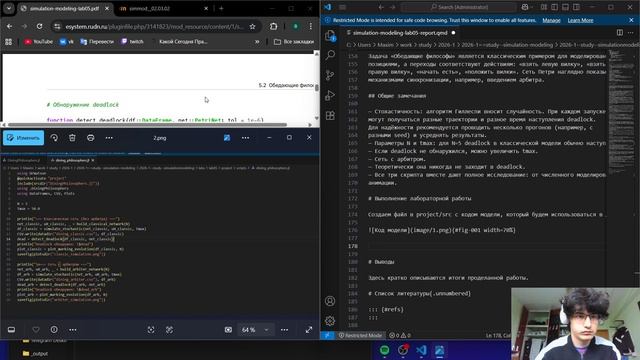
Task: Open the Chrome extensions puzzle icon
Action: [x=273, y=26]
